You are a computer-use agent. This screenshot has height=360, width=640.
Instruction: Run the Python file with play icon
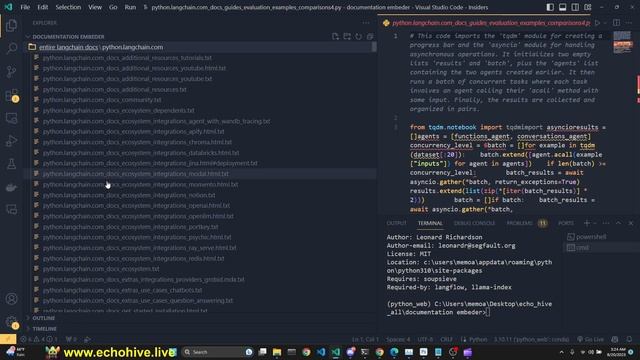coord(598,23)
